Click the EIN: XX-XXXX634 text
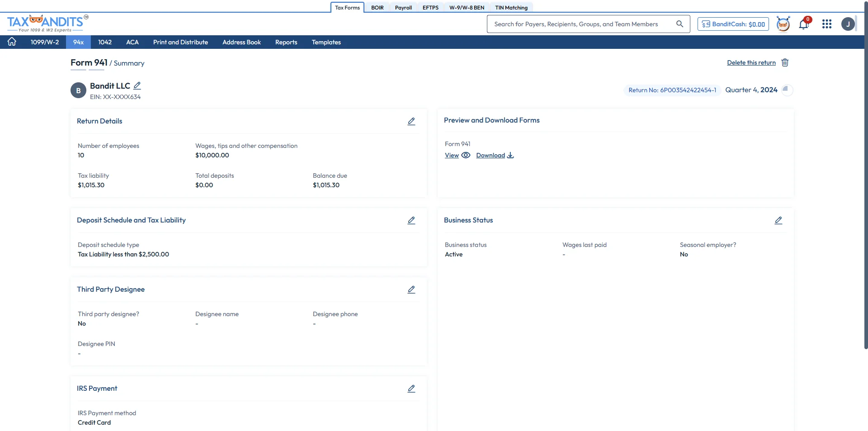Viewport: 868px width, 431px height. click(115, 97)
